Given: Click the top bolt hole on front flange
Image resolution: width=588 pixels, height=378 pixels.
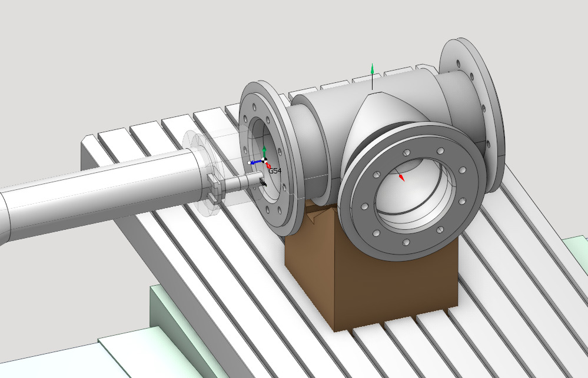Looking at the screenshot, I should (x=406, y=153).
